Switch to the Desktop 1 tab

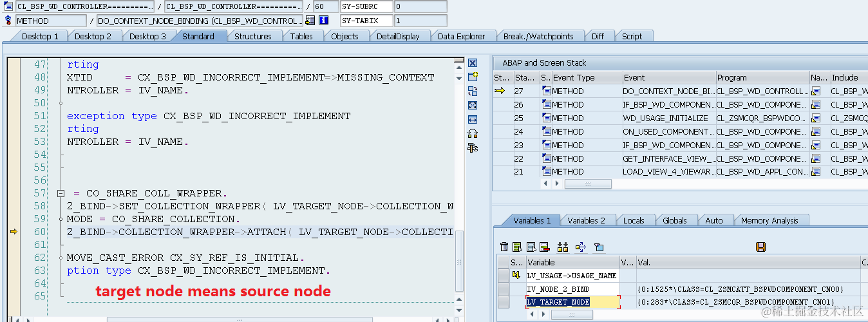tap(40, 36)
